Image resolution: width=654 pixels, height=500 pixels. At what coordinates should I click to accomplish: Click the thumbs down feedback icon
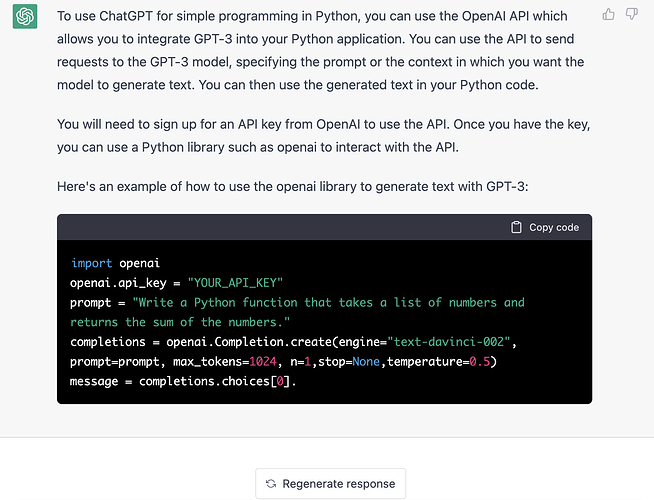(x=632, y=14)
